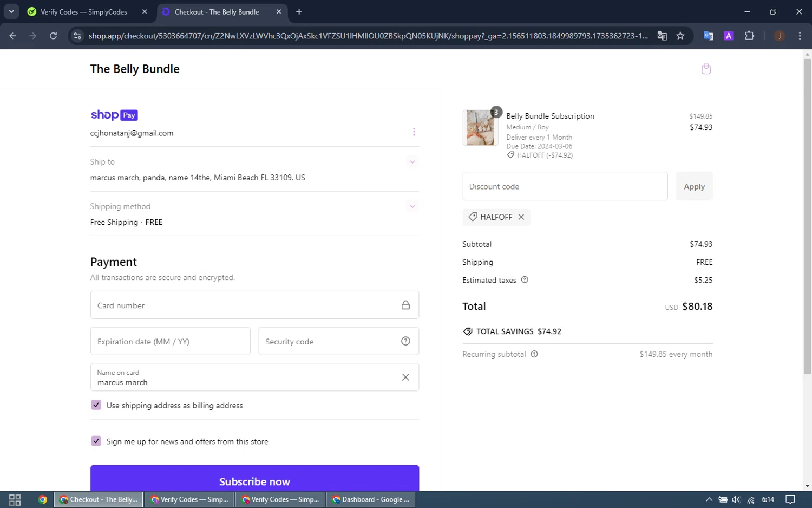Clear the Name on card field
The image size is (812, 508).
coord(405,377)
